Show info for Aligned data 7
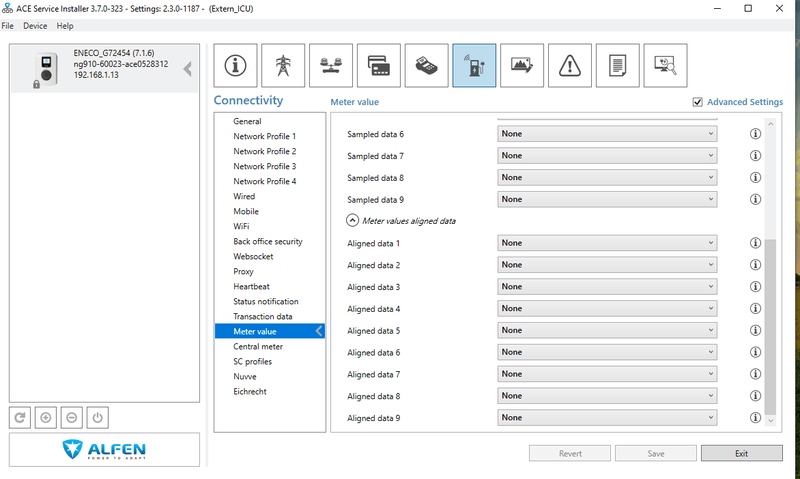The image size is (800, 479). tap(756, 374)
